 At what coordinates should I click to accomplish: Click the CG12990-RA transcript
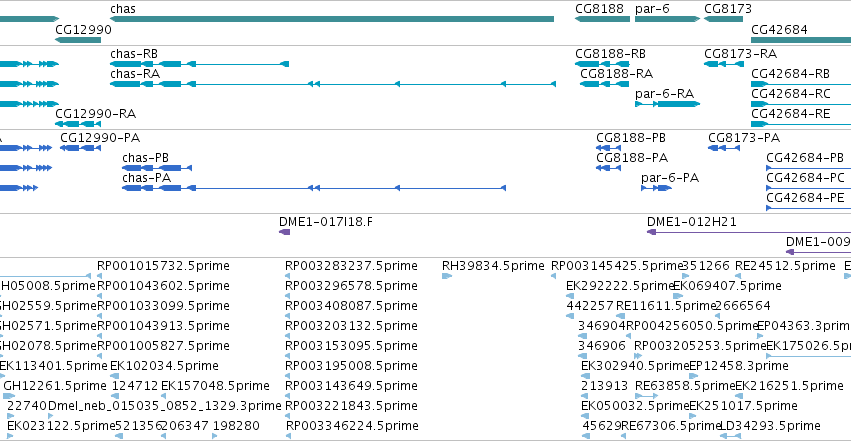(x=78, y=124)
